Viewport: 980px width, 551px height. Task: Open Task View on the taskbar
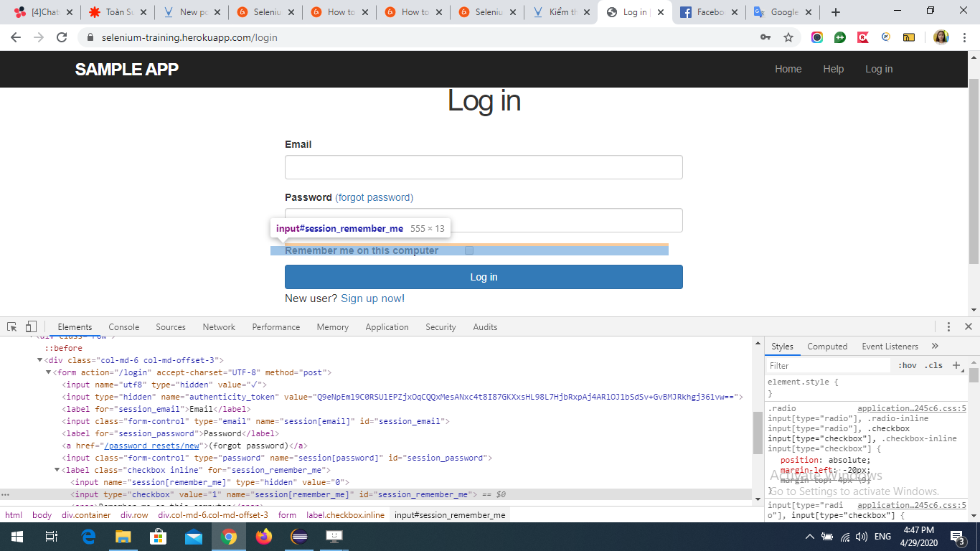[x=51, y=537]
